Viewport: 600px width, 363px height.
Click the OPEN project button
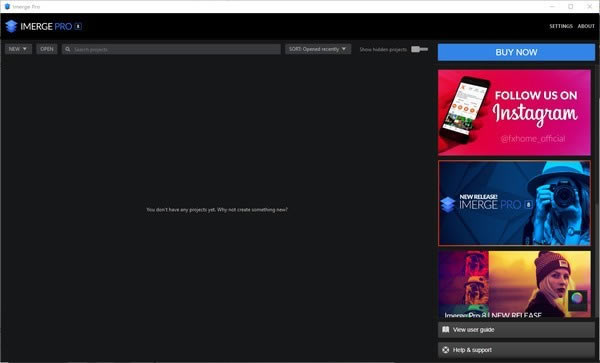(47, 49)
